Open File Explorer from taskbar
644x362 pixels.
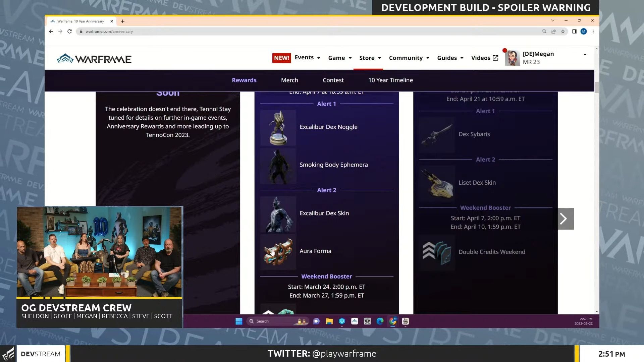point(329,321)
